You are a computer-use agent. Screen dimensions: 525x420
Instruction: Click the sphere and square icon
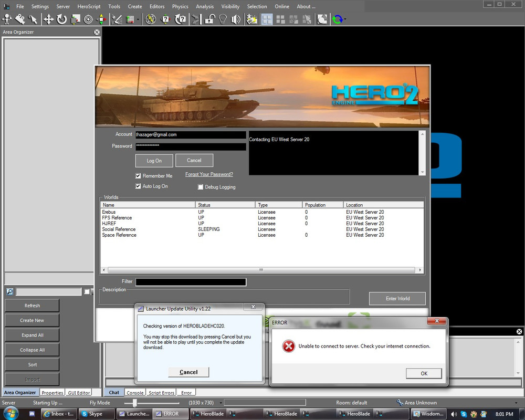click(x=322, y=19)
